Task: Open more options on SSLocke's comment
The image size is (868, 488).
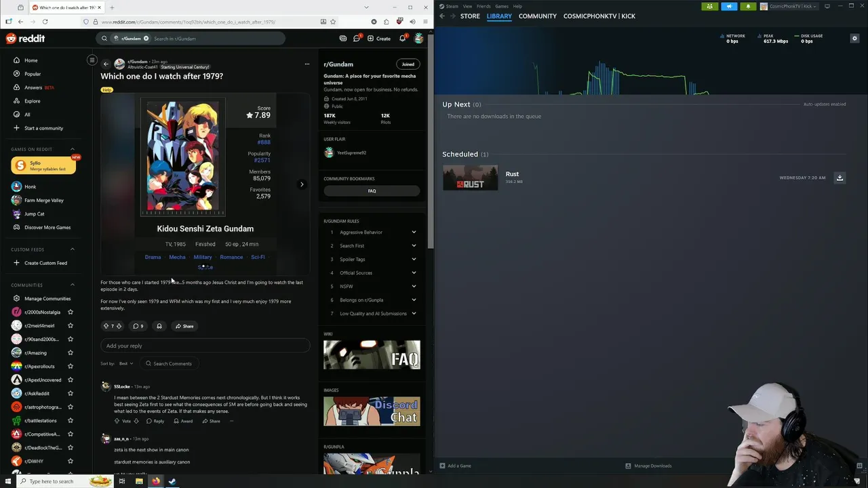Action: click(x=231, y=421)
